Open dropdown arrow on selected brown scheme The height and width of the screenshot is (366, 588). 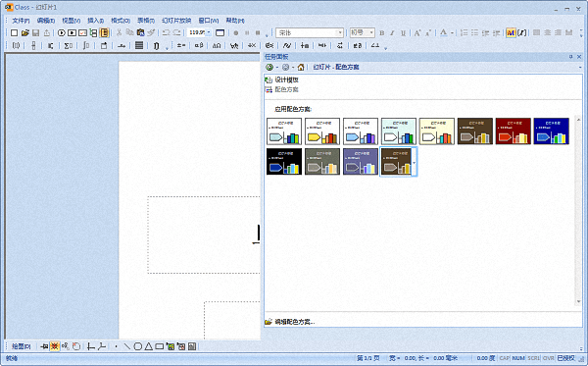pos(414,162)
